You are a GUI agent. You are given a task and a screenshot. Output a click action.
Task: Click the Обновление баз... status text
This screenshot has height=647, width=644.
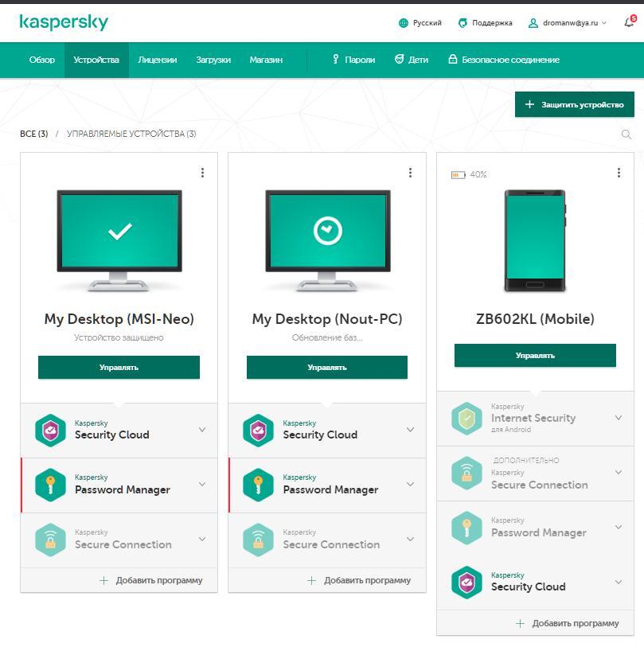click(x=327, y=337)
